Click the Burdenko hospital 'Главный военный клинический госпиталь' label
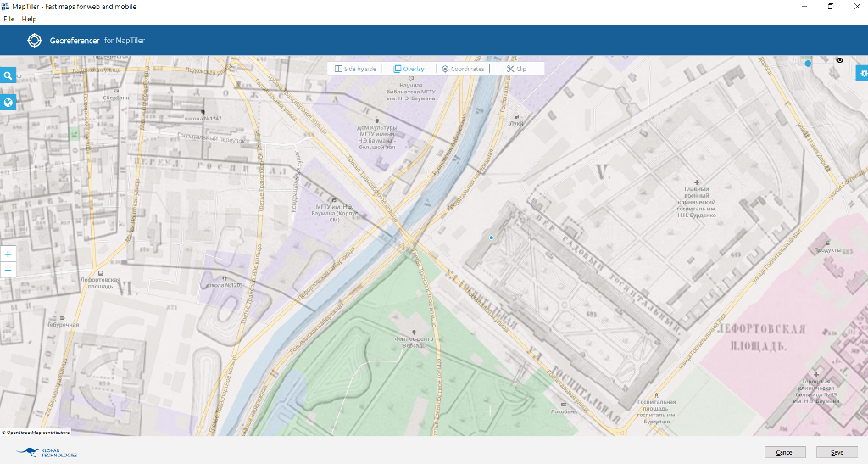Screen dimensions: 868x464 coord(697,202)
